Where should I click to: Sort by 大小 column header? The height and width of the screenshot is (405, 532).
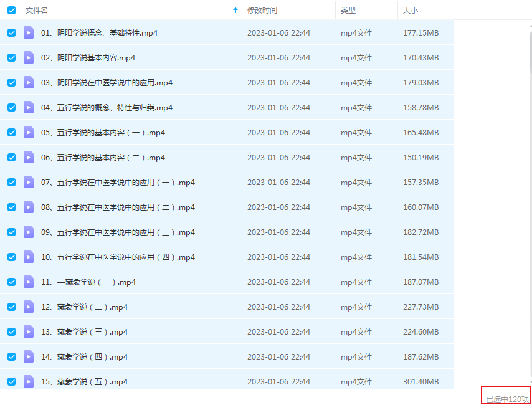pos(410,11)
